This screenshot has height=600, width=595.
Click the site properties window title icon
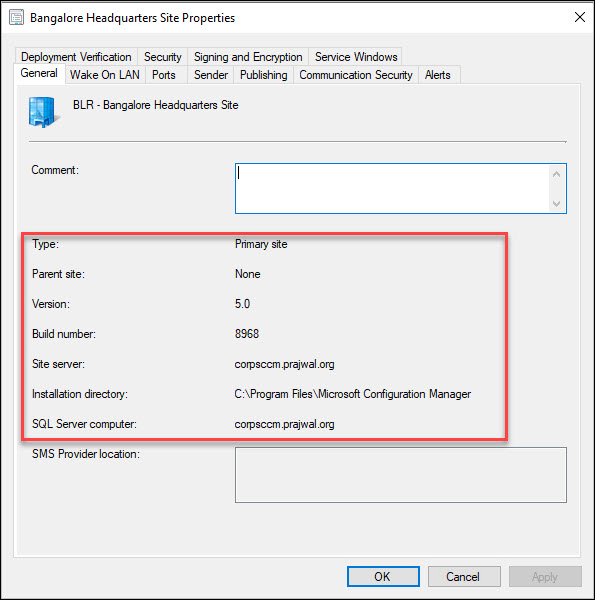[x=16, y=18]
